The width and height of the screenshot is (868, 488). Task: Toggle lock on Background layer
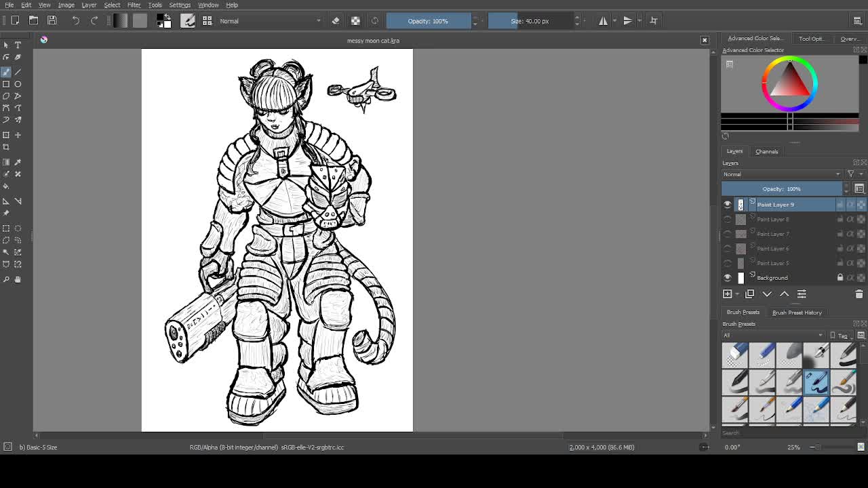pos(840,278)
